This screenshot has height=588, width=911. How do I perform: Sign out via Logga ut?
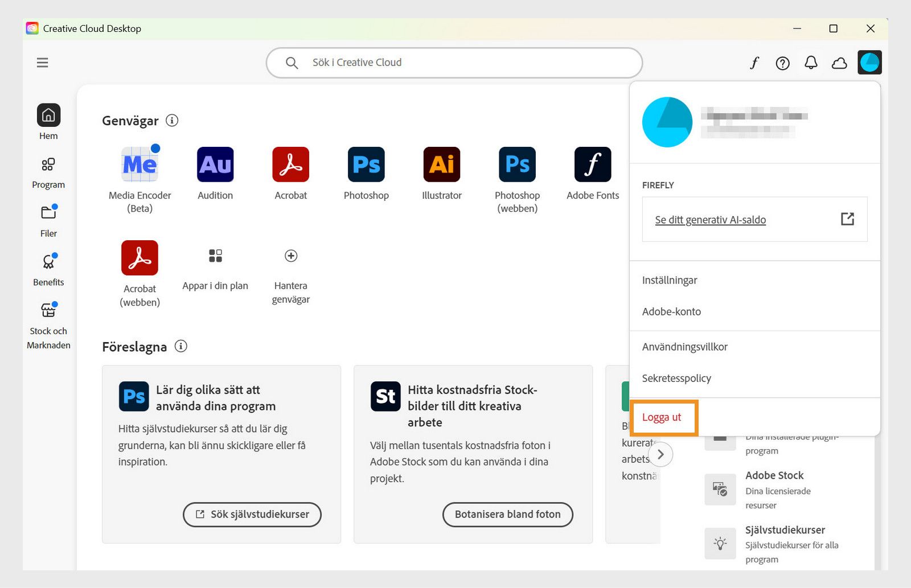[x=662, y=417]
